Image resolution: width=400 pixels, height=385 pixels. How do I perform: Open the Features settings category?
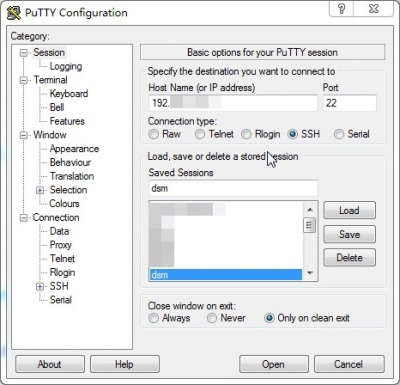coord(67,121)
